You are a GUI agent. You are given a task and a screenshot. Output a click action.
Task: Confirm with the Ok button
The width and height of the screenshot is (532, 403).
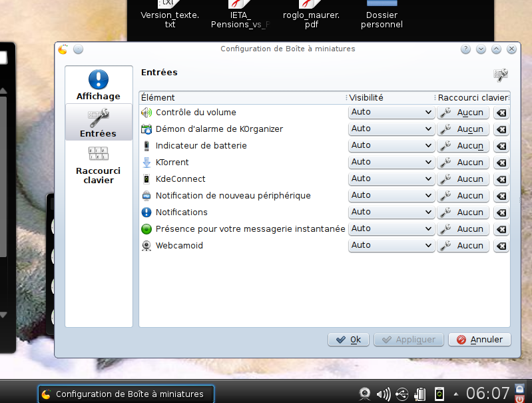(x=348, y=340)
